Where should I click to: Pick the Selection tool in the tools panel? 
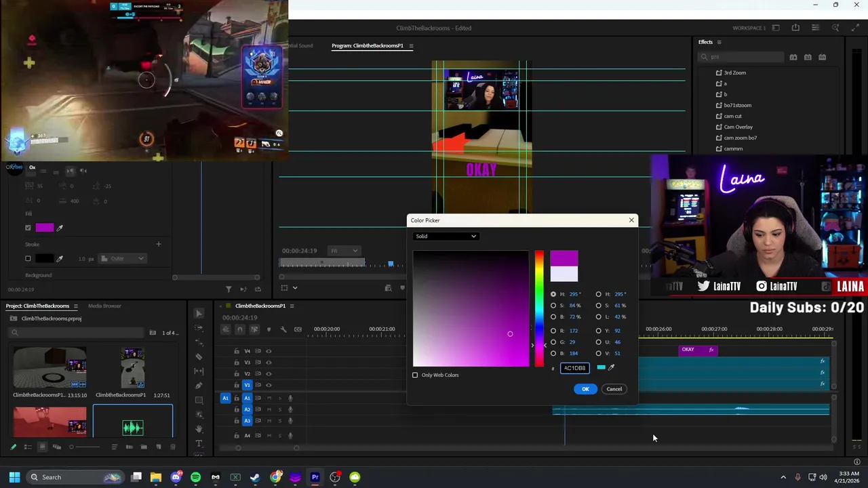click(x=199, y=313)
